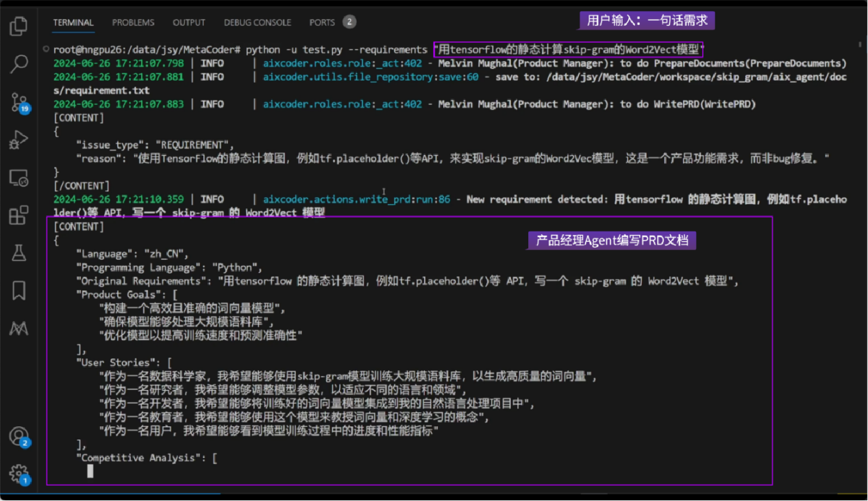This screenshot has height=501, width=868.
Task: Open the M-shaped extension icon in activity bar
Action: 18,328
